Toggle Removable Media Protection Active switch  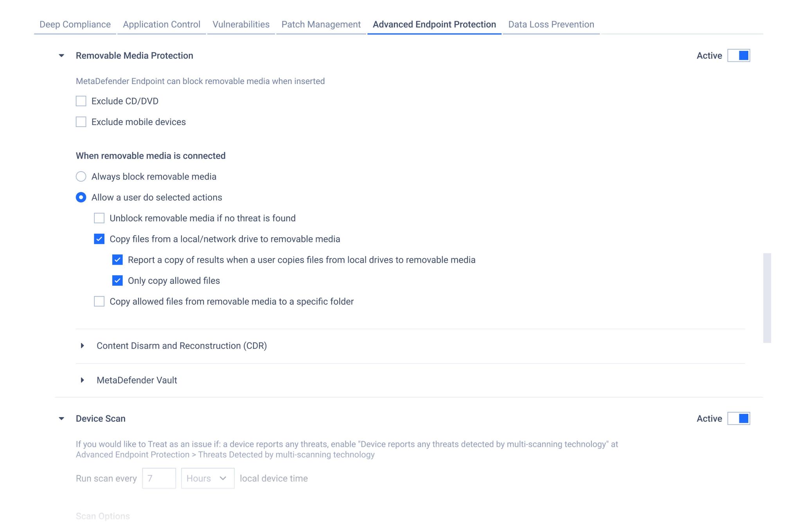[739, 56]
